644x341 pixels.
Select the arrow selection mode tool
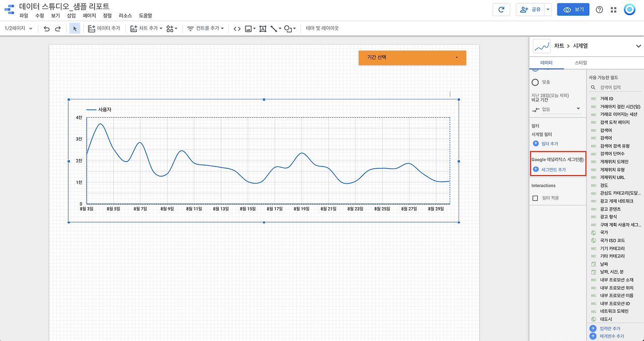click(x=74, y=29)
